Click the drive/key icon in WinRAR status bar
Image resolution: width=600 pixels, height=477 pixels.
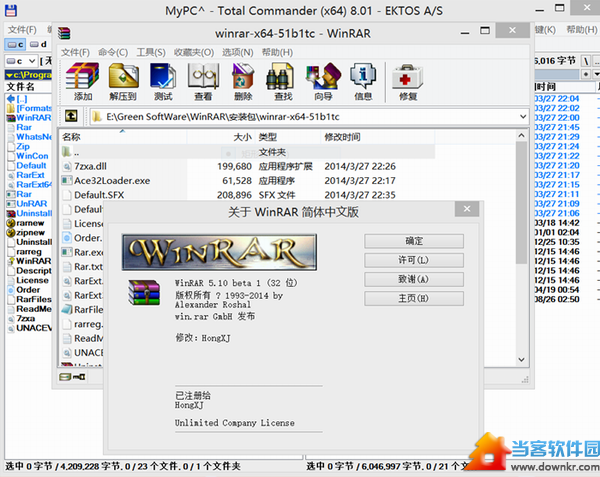point(72,377)
